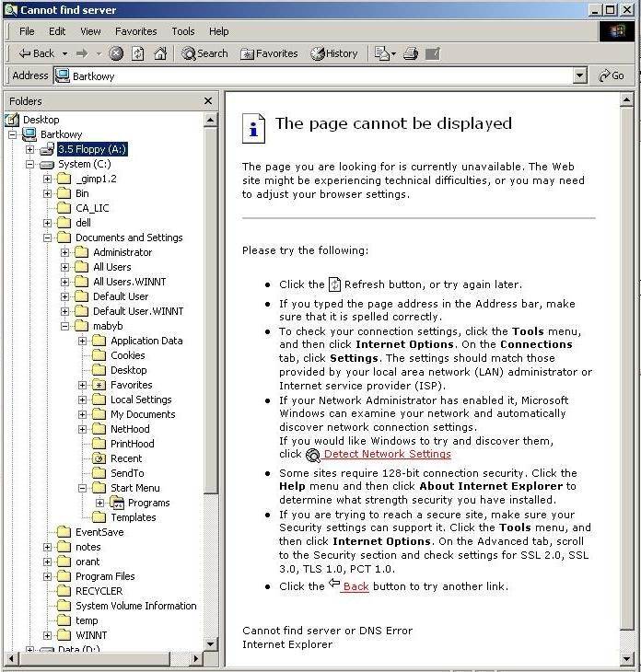The width and height of the screenshot is (641, 672).
Task: Click the Refresh toolbar icon
Action: (x=137, y=53)
